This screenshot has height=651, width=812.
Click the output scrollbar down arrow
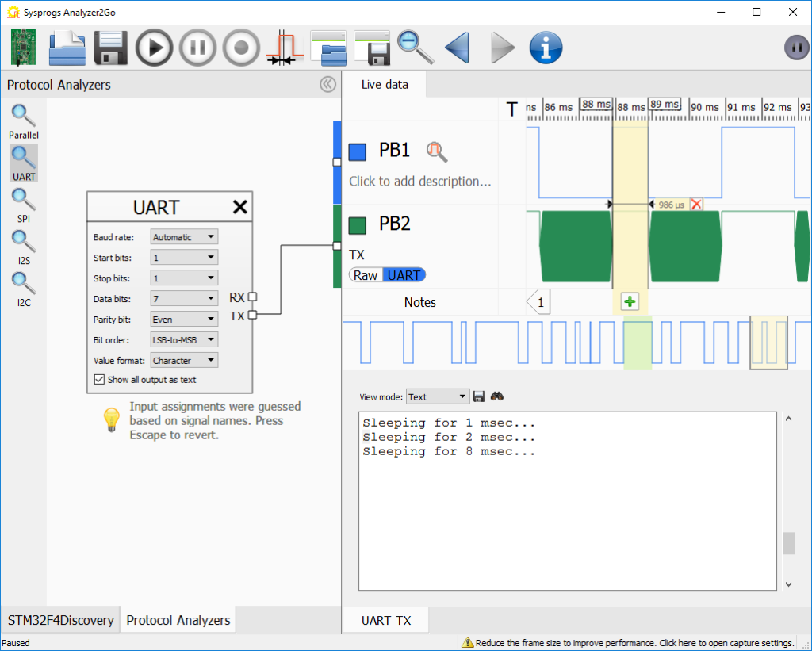tap(789, 584)
